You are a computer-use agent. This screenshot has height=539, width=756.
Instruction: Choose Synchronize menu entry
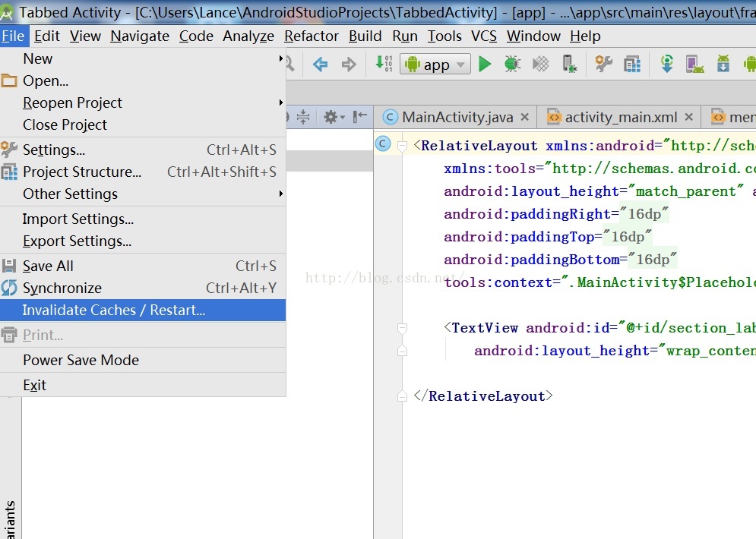[143, 288]
